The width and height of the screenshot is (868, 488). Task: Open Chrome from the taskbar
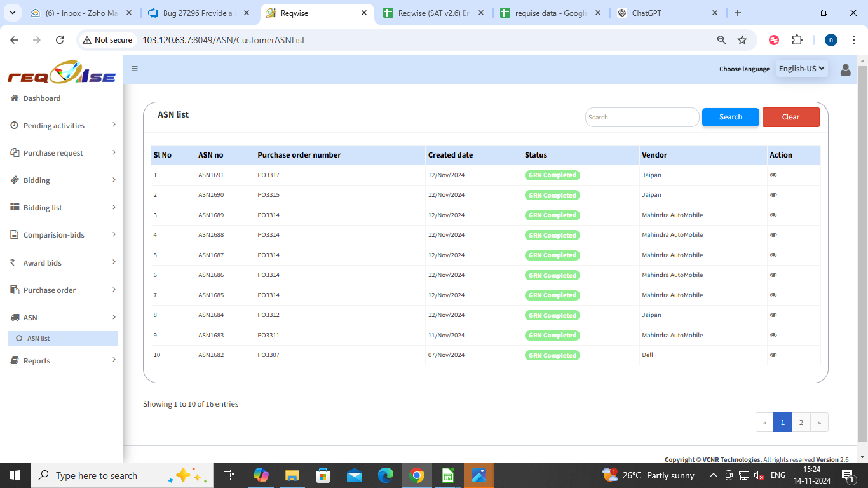pos(417,475)
